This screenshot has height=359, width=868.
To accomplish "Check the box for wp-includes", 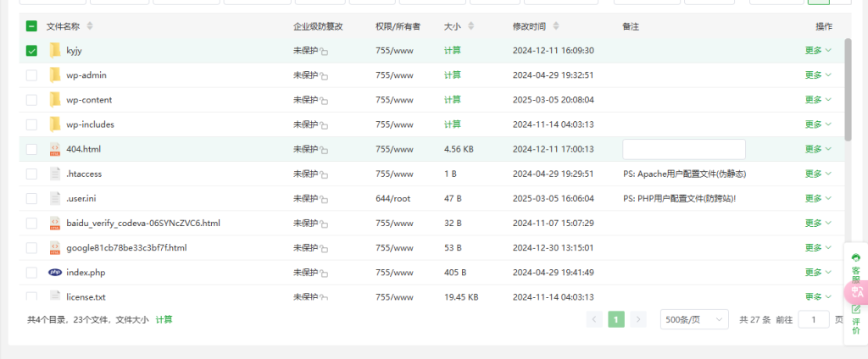I will click(31, 124).
